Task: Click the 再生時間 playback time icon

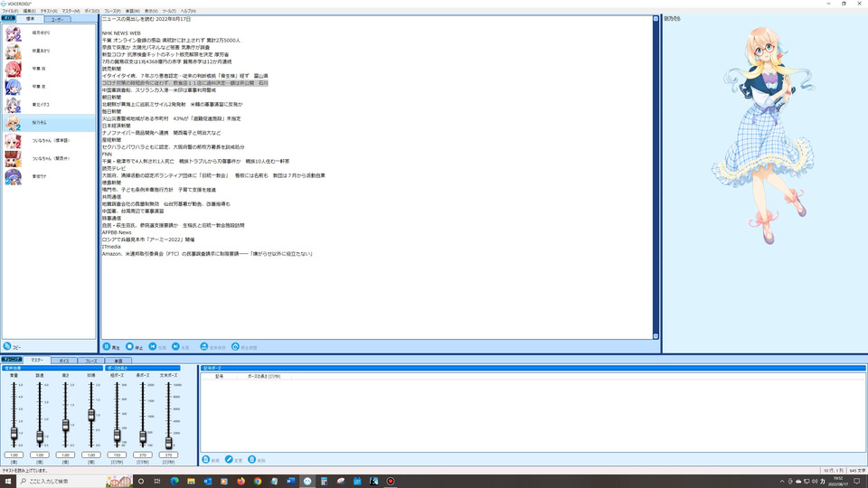Action: (x=235, y=346)
